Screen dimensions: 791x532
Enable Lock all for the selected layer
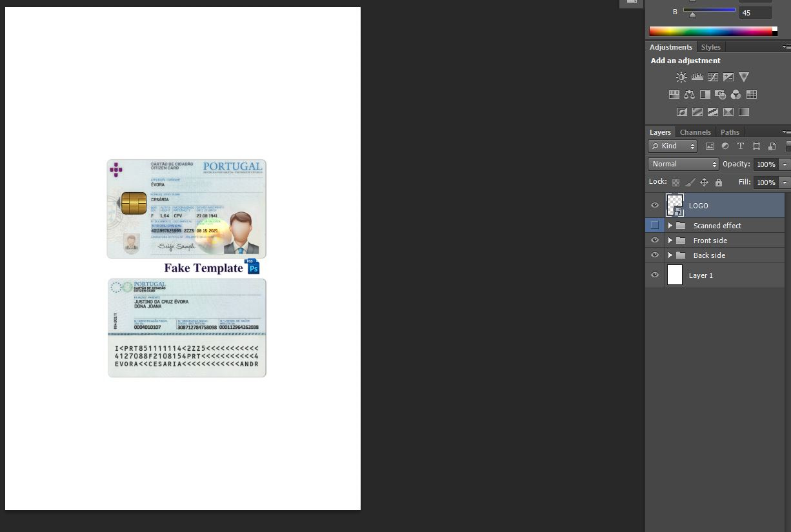pos(718,182)
